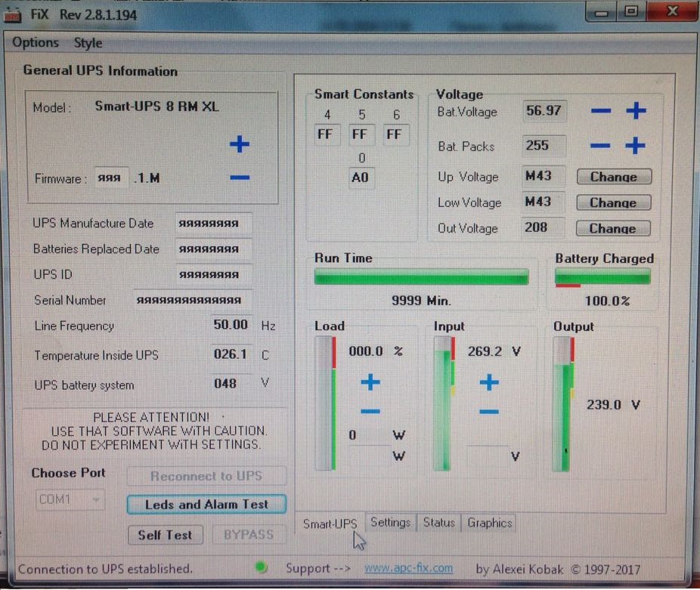The image size is (700, 590).
Task: Click the plus icon under Model
Action: coord(240,144)
